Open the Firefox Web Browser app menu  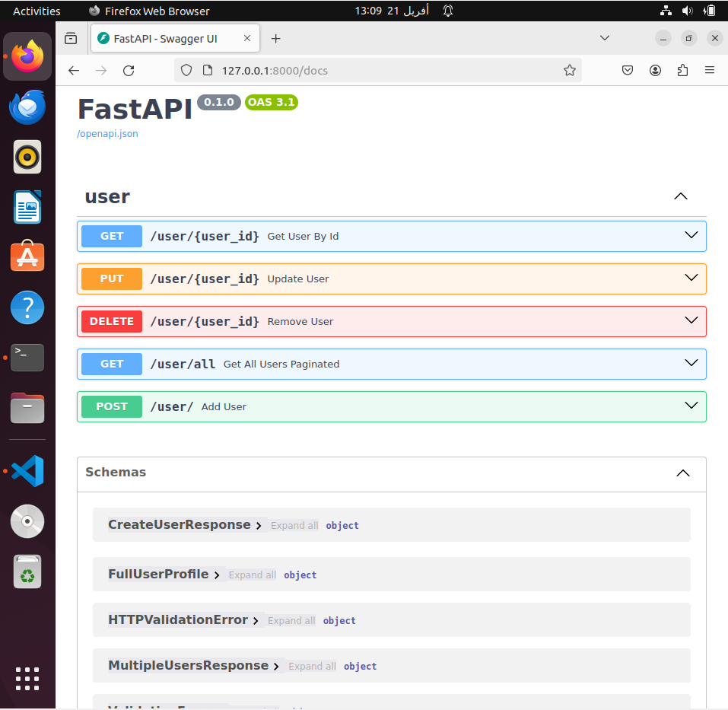149,11
